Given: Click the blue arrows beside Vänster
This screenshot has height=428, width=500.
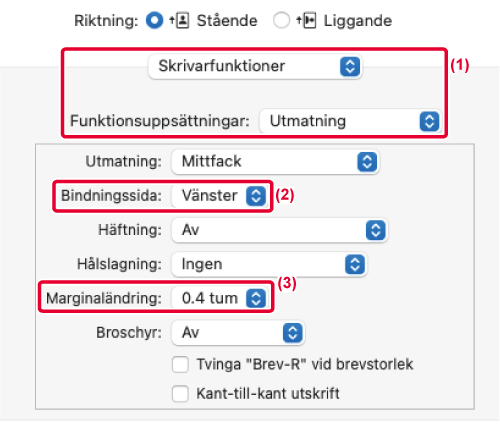Looking at the screenshot, I should pyautogui.click(x=256, y=196).
